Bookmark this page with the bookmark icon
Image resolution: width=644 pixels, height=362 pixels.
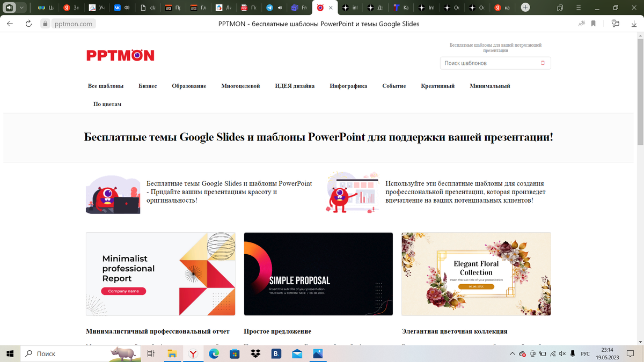tap(594, 24)
